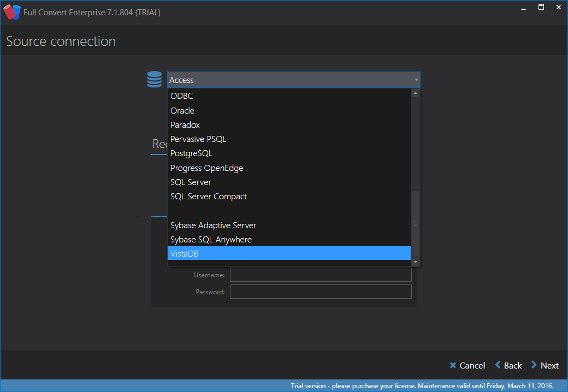Pick Progress OpenEdge from the list
Image resolution: width=568 pixels, height=392 pixels.
[x=289, y=168]
